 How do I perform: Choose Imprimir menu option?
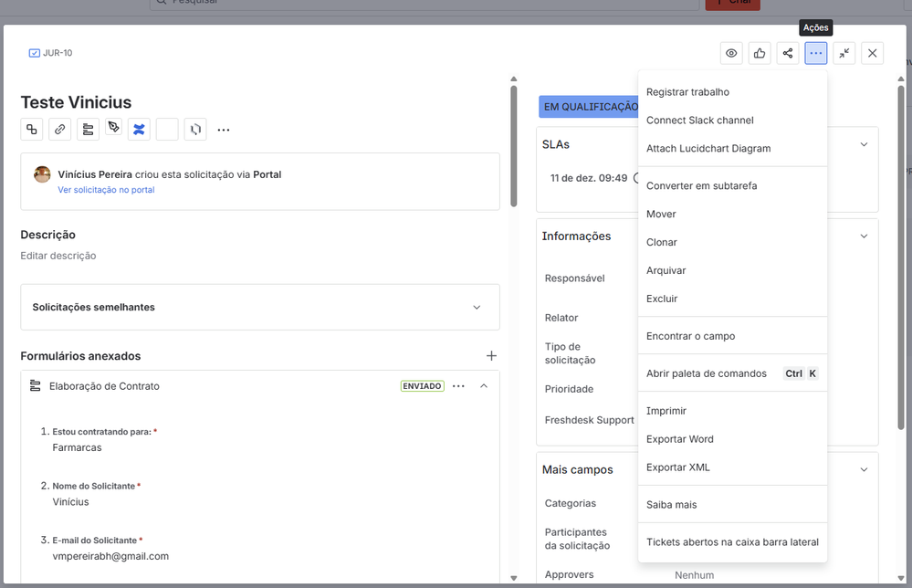pyautogui.click(x=732, y=411)
